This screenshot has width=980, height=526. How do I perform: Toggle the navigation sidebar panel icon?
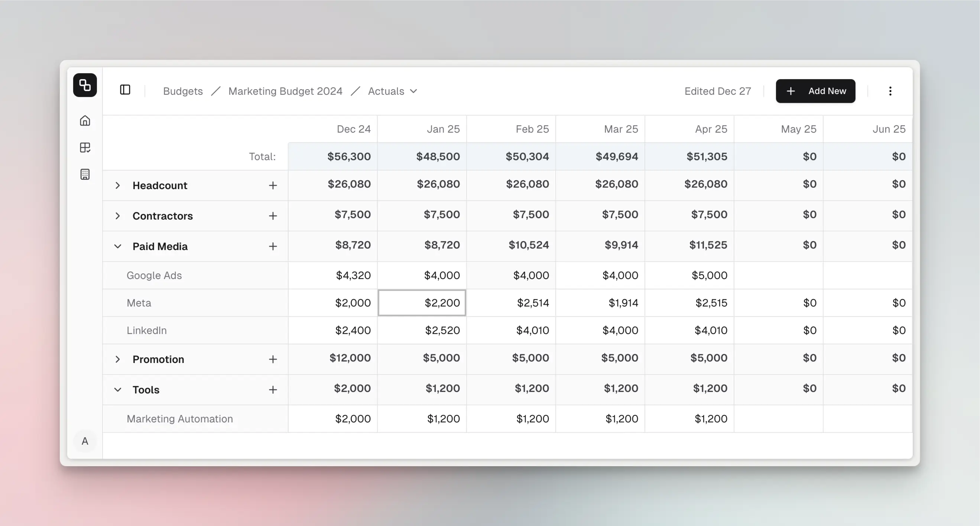(125, 90)
